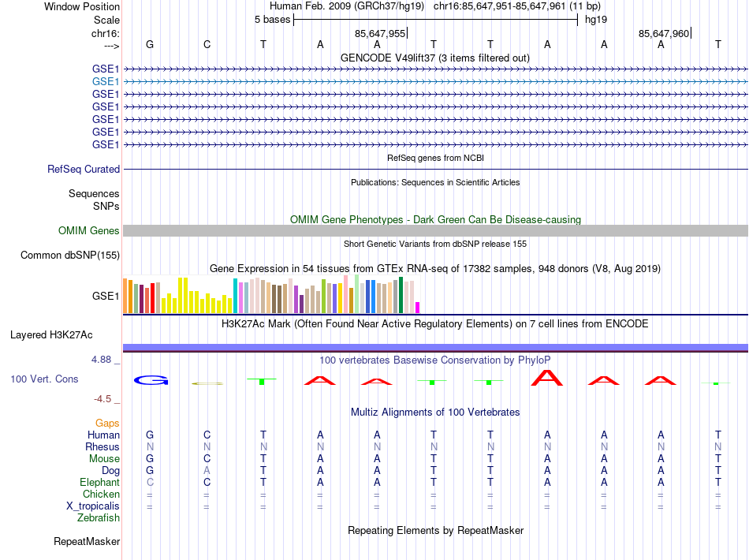Click the GENCODE V49lift37 track title
Image resolution: width=749 pixels, height=560 pixels.
pyautogui.click(x=434, y=58)
